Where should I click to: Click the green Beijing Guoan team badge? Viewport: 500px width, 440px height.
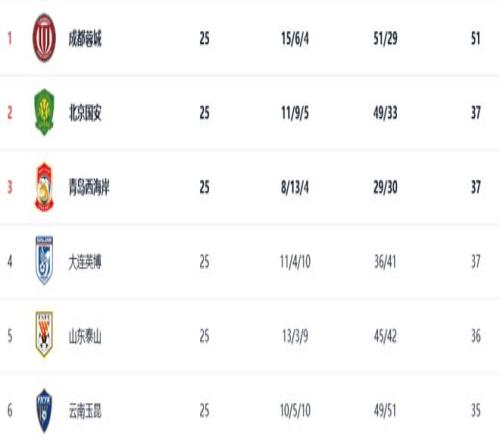[x=44, y=112]
